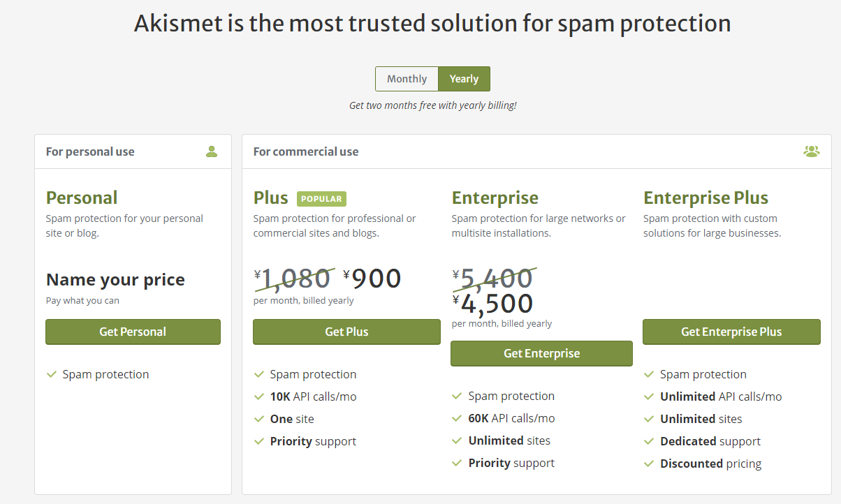
Task: Click the Enterprise ¥4,500 price
Action: 492,304
